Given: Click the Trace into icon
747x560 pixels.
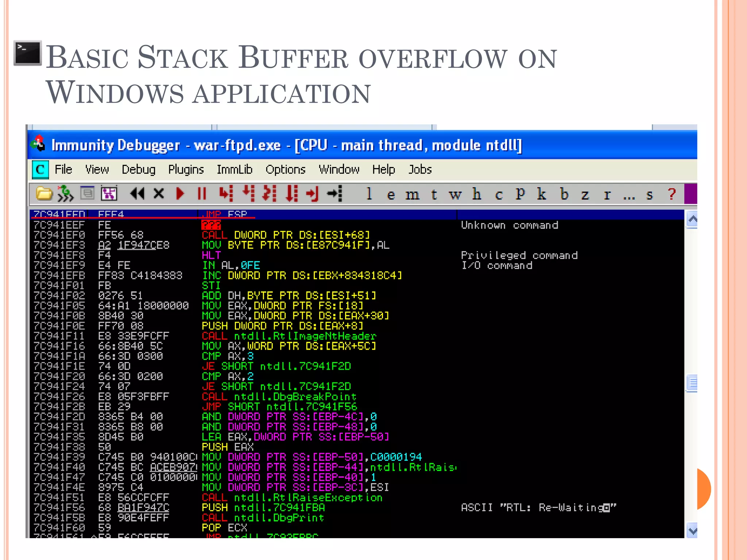Looking at the screenshot, I should [x=270, y=194].
